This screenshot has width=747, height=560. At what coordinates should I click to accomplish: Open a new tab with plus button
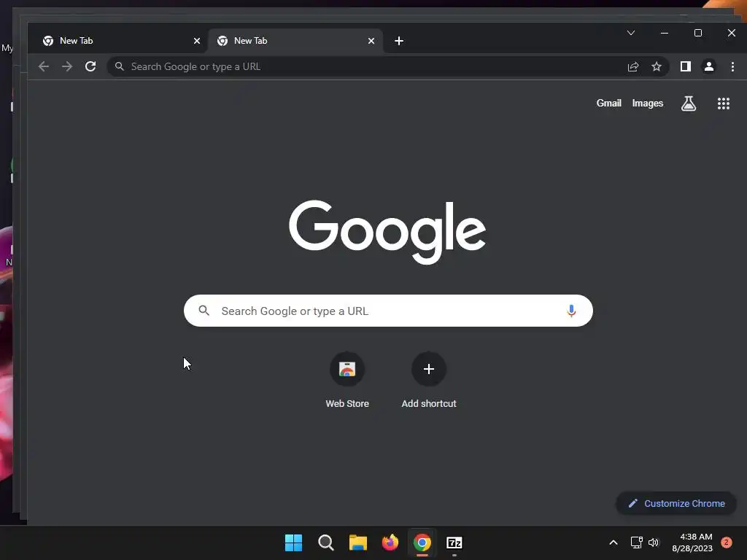coord(399,41)
